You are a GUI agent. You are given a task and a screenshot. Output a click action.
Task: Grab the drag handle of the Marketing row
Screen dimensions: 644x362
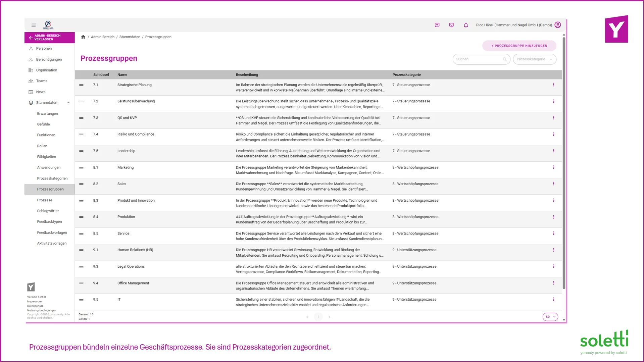81,168
